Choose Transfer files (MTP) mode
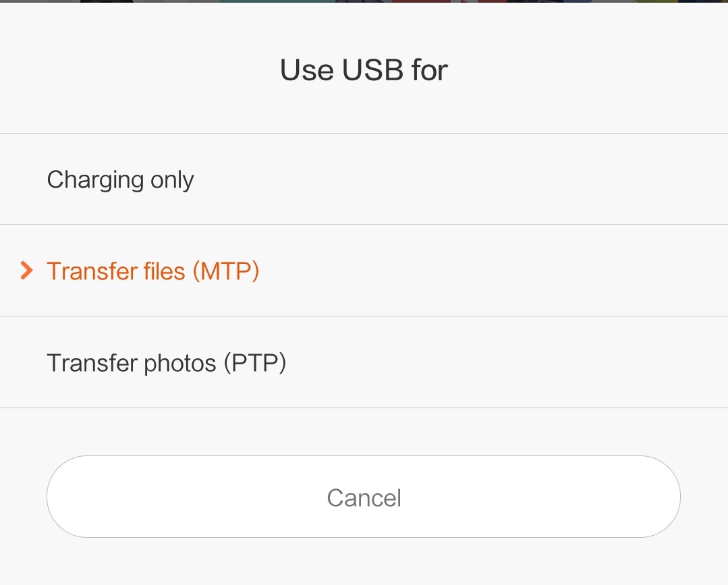This screenshot has height=585, width=728. pyautogui.click(x=364, y=271)
